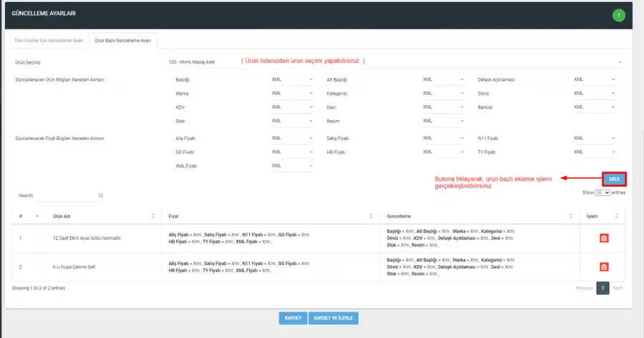This screenshot has height=338, width=644.
Task: Switch to Ürün Bazlı Güncelleme Ayarı tab
Action: tap(122, 41)
